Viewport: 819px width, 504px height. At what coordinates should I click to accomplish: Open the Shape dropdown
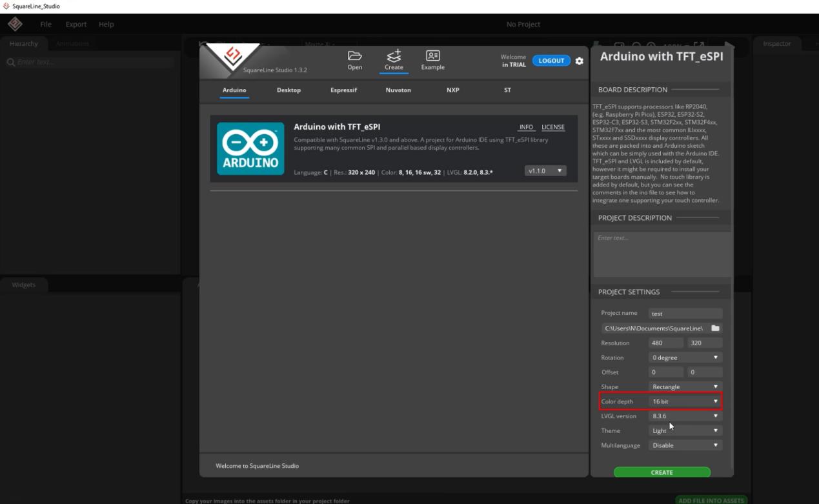click(685, 387)
